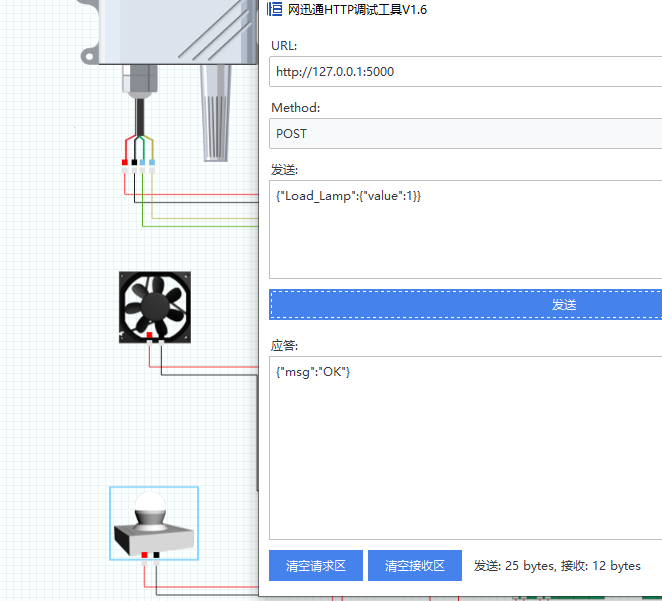Screen dimensions: 662x601
Task: Click the sensor's black wire terminal
Action: [x=134, y=163]
